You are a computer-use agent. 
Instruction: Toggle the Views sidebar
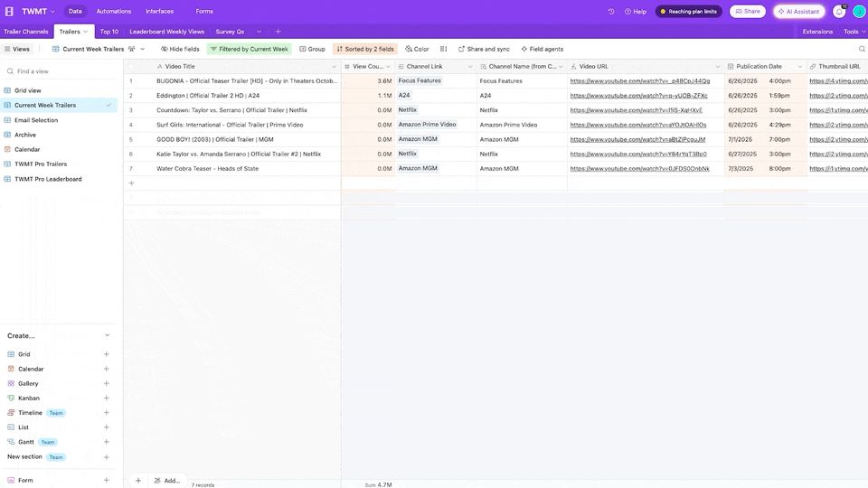click(x=16, y=49)
